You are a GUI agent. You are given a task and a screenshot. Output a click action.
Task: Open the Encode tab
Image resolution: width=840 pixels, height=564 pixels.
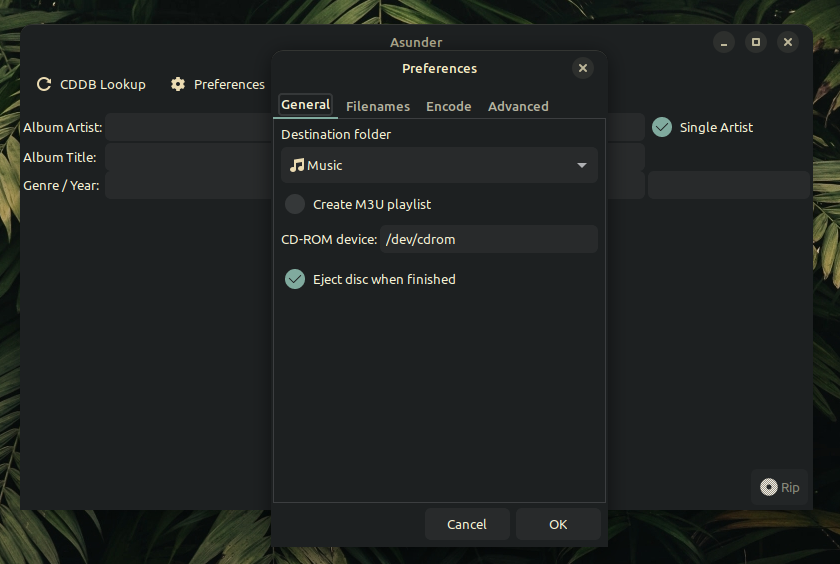448,106
